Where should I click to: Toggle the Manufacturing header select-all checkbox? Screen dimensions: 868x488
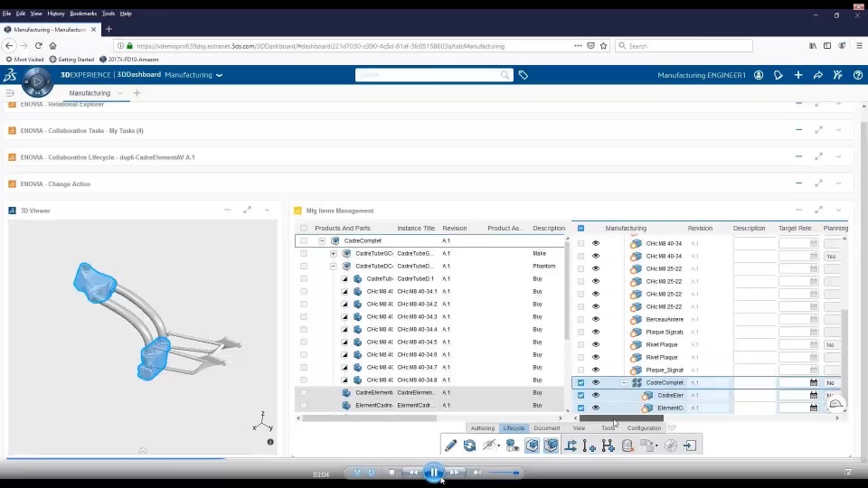[580, 228]
